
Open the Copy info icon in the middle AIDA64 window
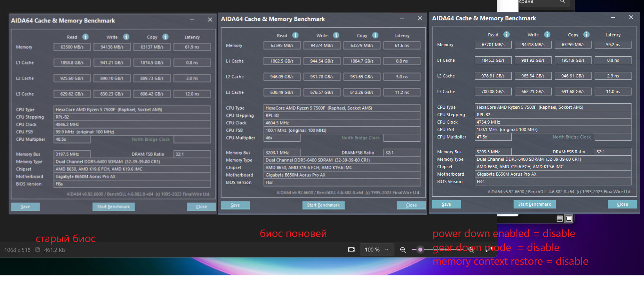click(375, 35)
